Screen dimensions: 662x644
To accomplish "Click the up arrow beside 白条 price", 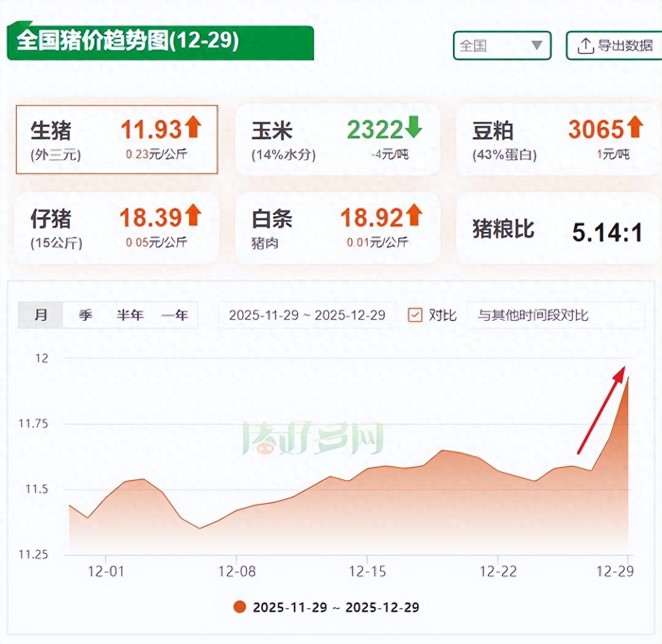I will click(x=414, y=215).
